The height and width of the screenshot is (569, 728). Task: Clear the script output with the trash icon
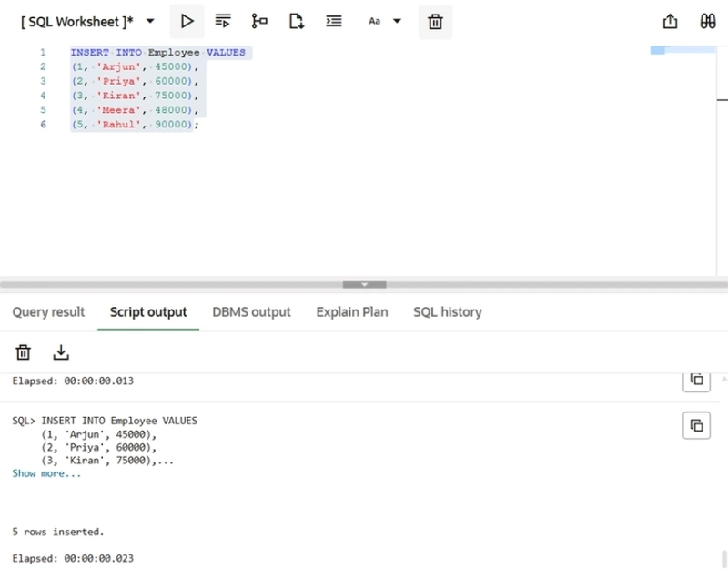pyautogui.click(x=24, y=352)
